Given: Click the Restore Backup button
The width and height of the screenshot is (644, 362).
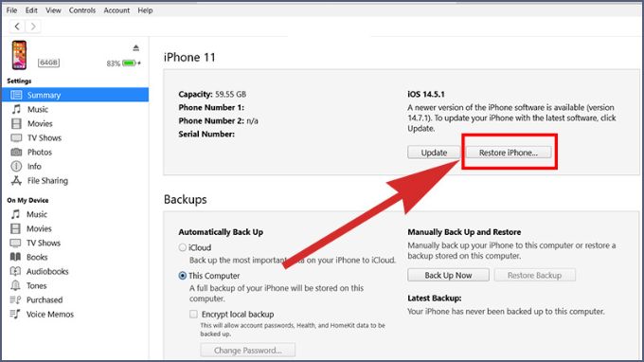Looking at the screenshot, I should click(x=534, y=276).
